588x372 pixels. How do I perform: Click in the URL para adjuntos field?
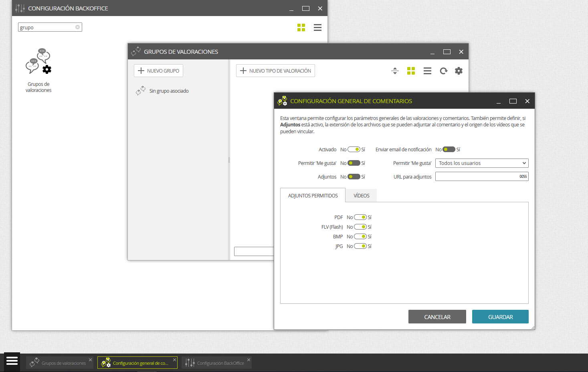click(x=482, y=177)
